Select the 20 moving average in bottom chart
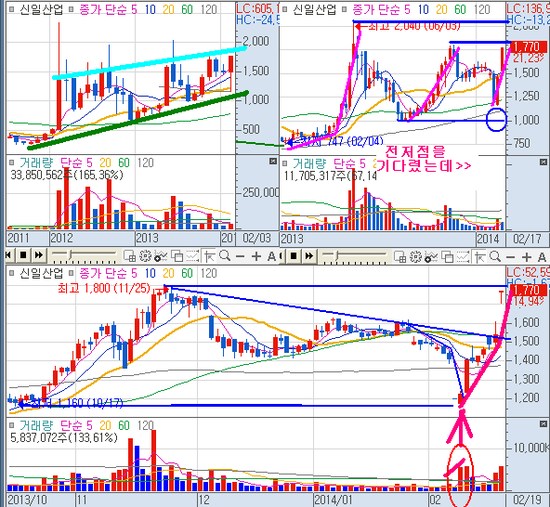This screenshot has height=507, width=550. (x=168, y=273)
